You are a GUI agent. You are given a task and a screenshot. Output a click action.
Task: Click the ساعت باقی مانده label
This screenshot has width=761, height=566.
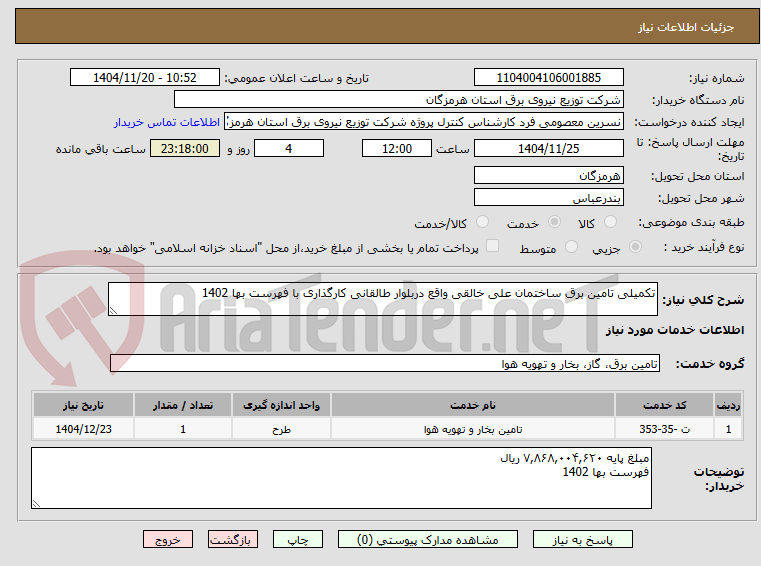pos(100,149)
